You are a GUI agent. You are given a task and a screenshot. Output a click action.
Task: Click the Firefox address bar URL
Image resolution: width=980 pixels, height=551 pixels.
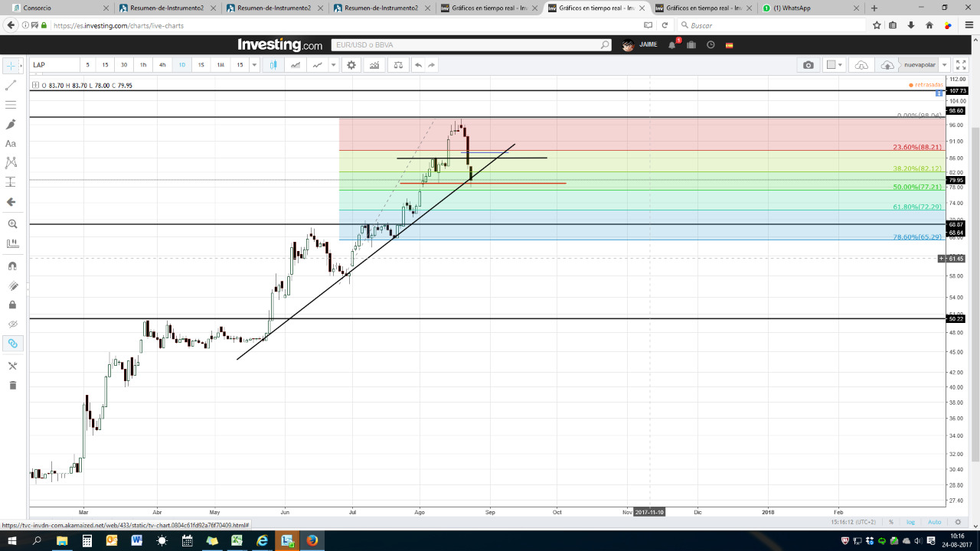point(119,25)
